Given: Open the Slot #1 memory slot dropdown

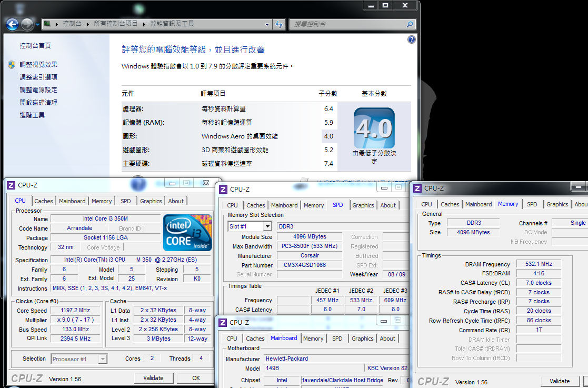Looking at the screenshot, I should click(x=267, y=226).
